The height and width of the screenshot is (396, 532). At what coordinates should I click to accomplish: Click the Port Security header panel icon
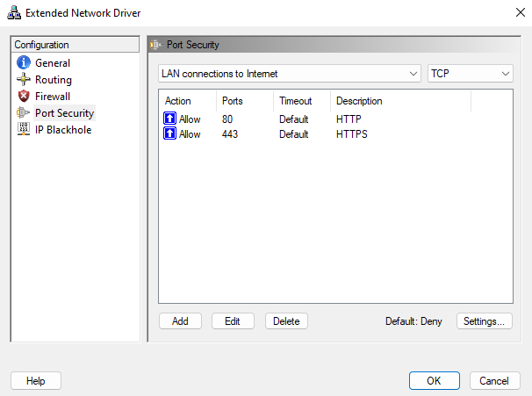pyautogui.click(x=157, y=45)
